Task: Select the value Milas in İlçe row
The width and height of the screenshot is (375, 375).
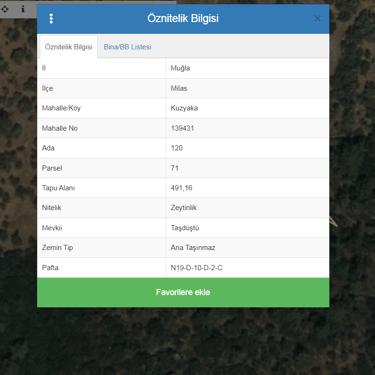Action: coord(179,88)
